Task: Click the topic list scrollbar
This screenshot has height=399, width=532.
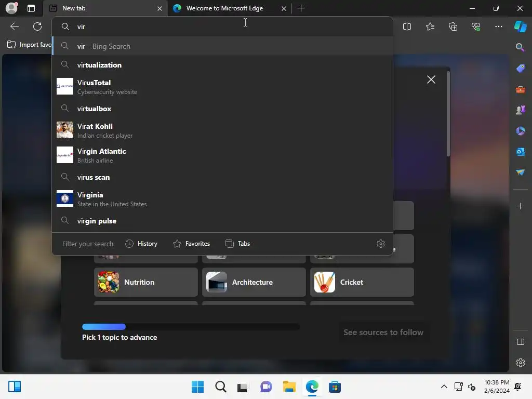Action: pos(448,114)
